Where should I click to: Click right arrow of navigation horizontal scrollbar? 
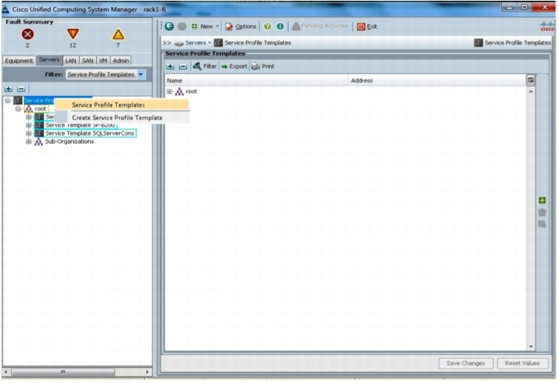[x=148, y=372]
